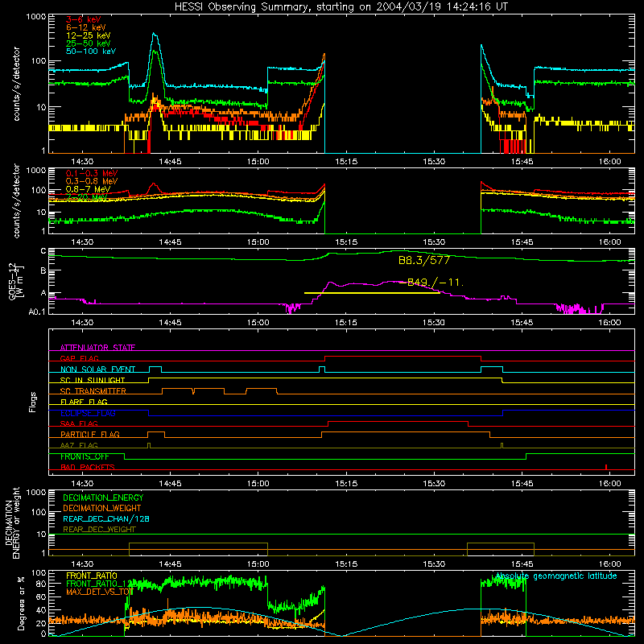This screenshot has height=644, width=644.
Task: Select the GAP_FLAG label
Action: tap(79, 358)
